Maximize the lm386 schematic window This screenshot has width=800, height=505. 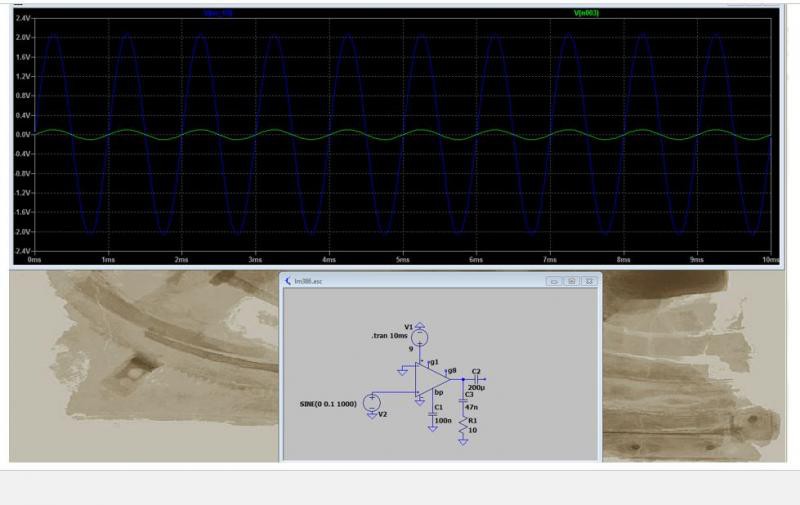pos(571,281)
